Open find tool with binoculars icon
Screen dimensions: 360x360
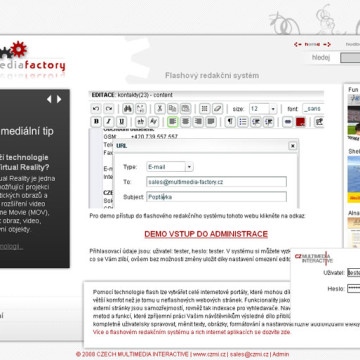(128, 109)
